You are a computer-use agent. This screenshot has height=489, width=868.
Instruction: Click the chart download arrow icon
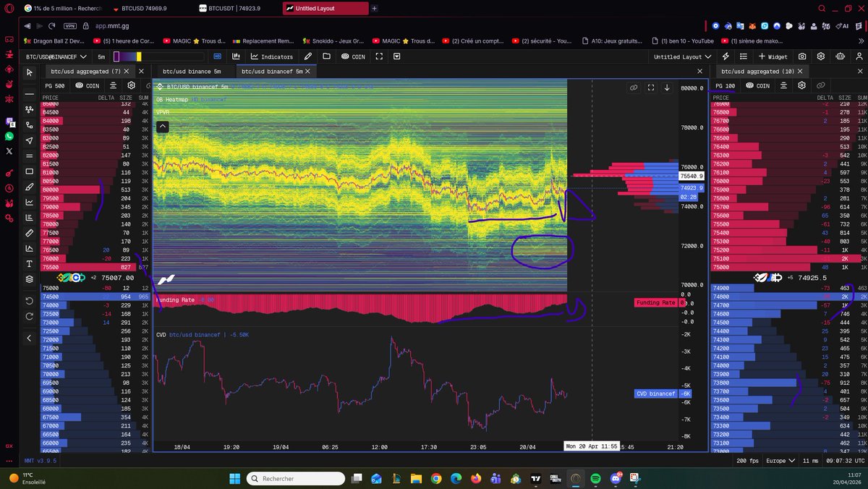(667, 88)
